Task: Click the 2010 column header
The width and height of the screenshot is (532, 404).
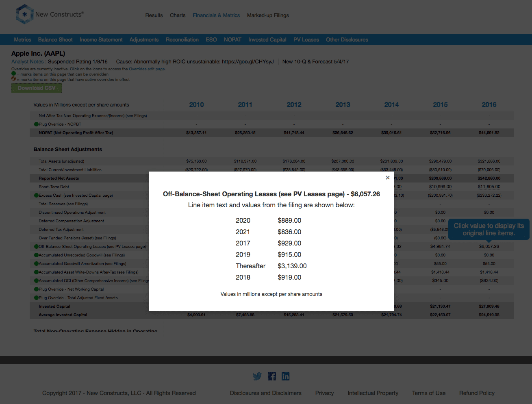Action: point(196,104)
